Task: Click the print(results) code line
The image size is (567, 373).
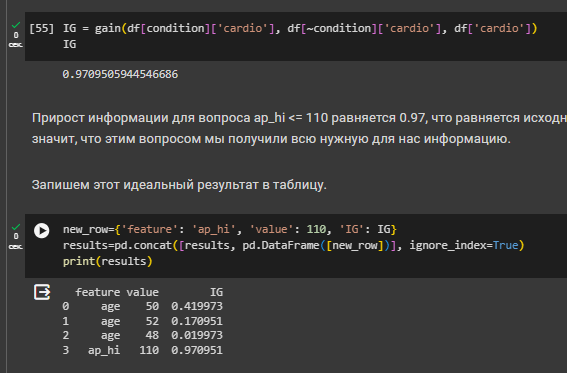Action: pos(108,261)
